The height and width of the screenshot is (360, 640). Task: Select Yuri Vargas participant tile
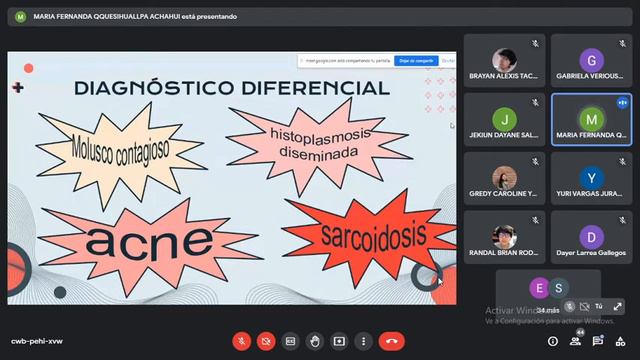pyautogui.click(x=591, y=178)
